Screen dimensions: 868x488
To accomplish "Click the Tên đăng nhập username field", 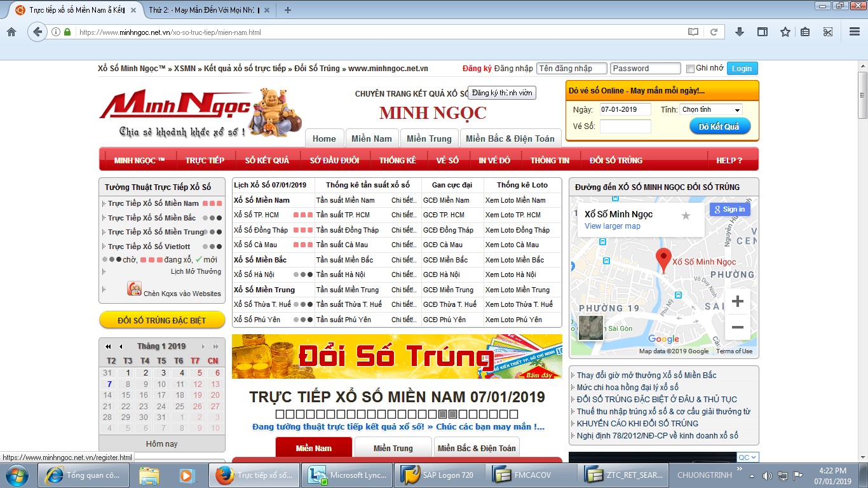I will point(572,69).
